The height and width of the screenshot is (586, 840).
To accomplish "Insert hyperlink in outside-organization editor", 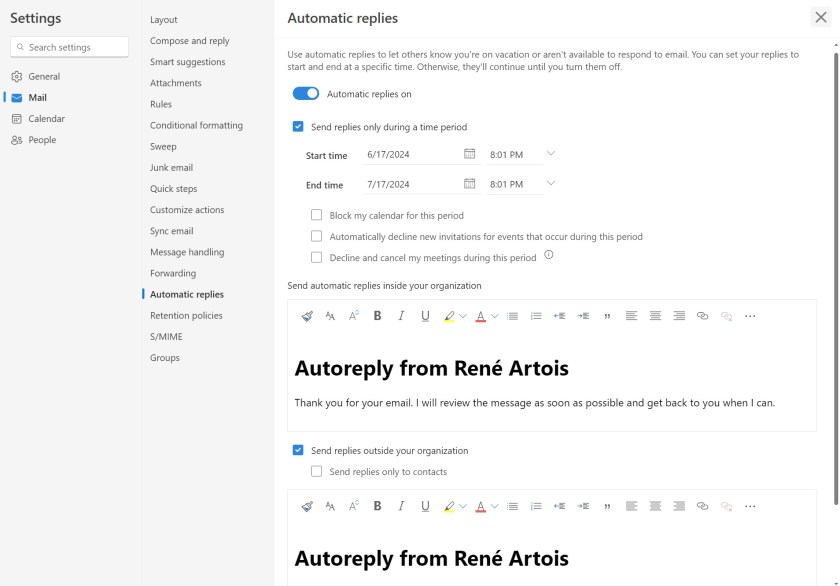I will point(702,506).
